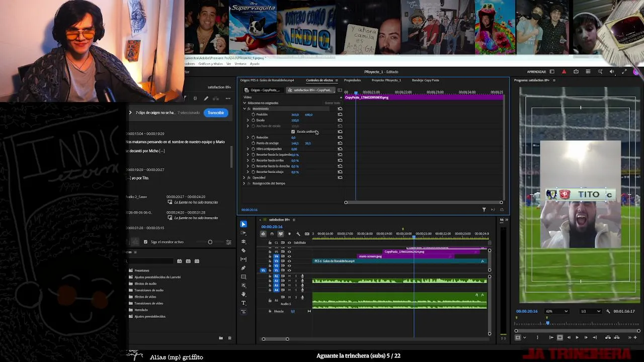Image resolution: width=644 pixels, height=362 pixels.
Task: Expand the Rotación parameter
Action: [248, 137]
